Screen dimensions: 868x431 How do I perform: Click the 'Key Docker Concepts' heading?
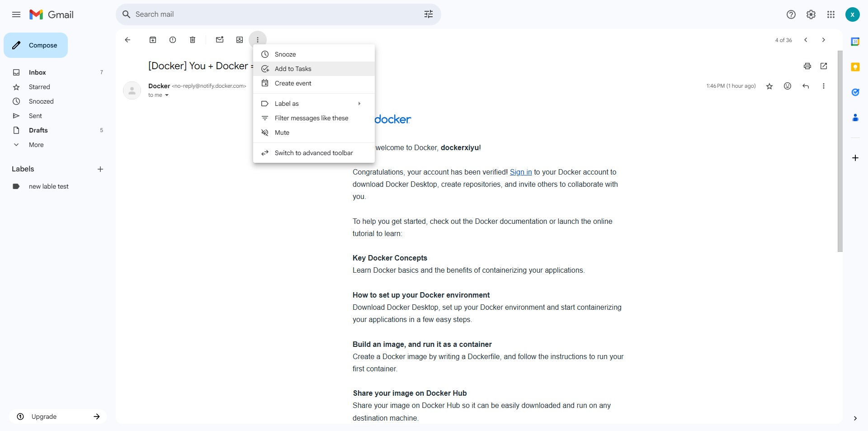pos(390,258)
